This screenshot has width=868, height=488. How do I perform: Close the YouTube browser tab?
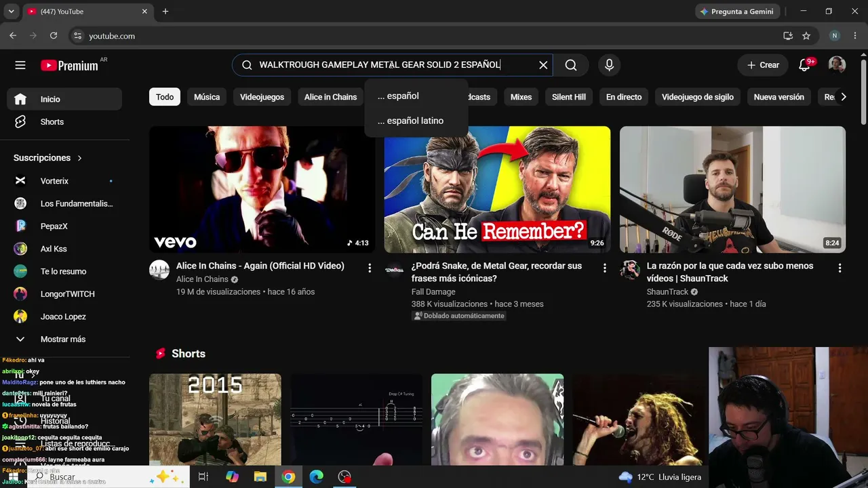point(144,12)
